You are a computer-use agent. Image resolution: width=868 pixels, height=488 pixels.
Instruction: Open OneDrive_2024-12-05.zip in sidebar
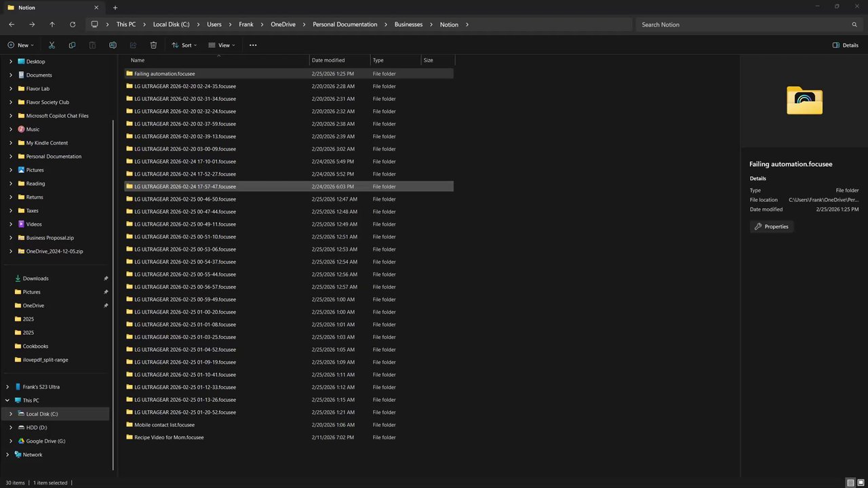click(54, 251)
